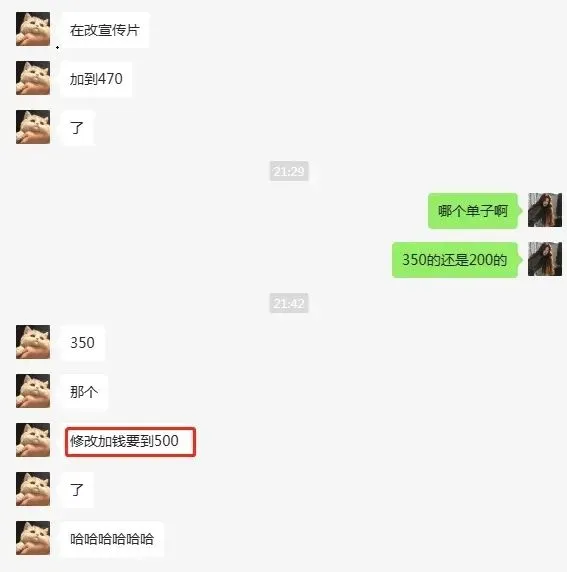Click the cat avatar beside 那个
The image size is (567, 572).
tap(33, 391)
